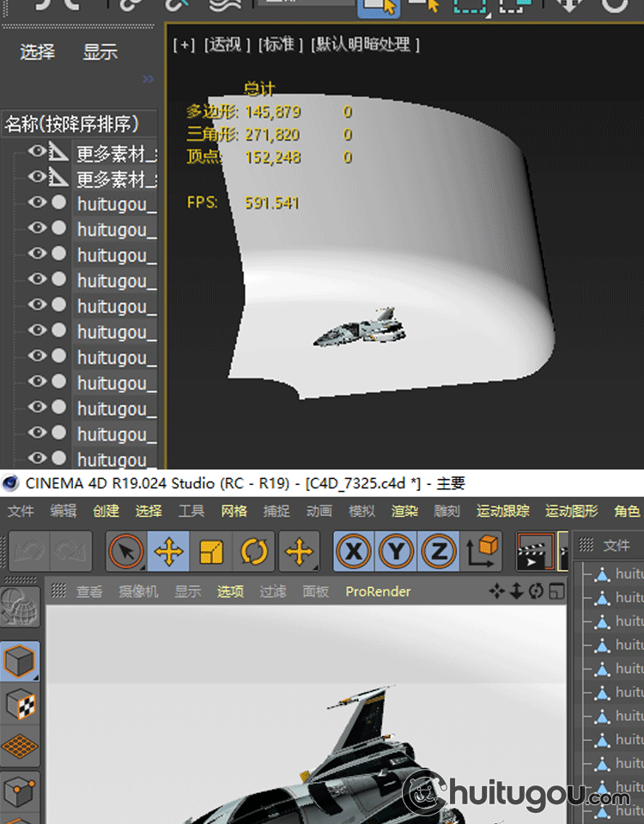Open the 模拟 menu in Cinema 4D
Image resolution: width=644 pixels, height=824 pixels.
pos(361,511)
